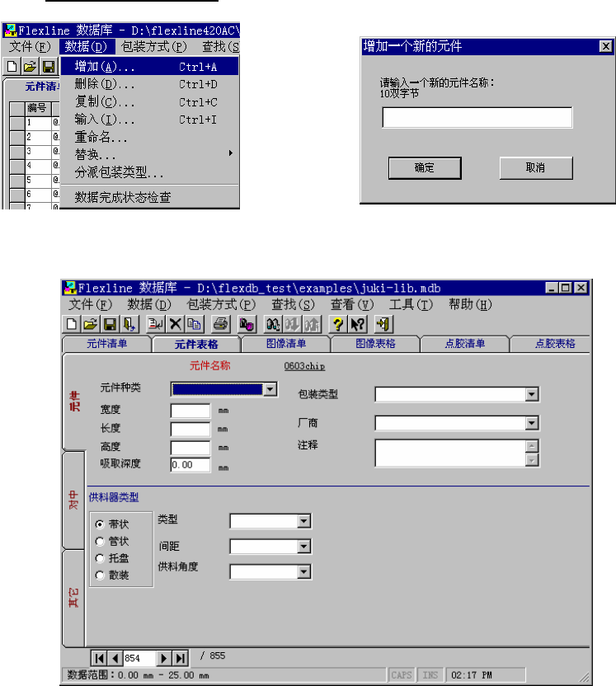Go to next record arrow
Screen dimensions: 616x686
click(x=163, y=658)
